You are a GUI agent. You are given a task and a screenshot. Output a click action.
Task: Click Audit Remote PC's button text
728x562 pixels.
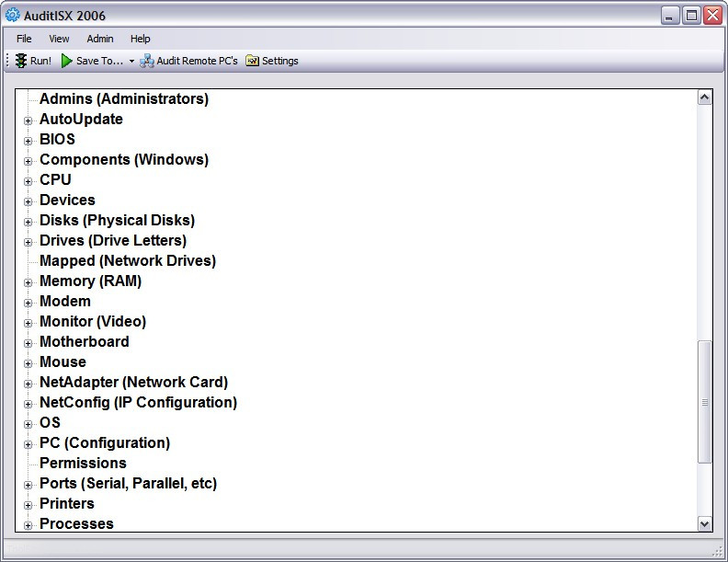tap(198, 61)
